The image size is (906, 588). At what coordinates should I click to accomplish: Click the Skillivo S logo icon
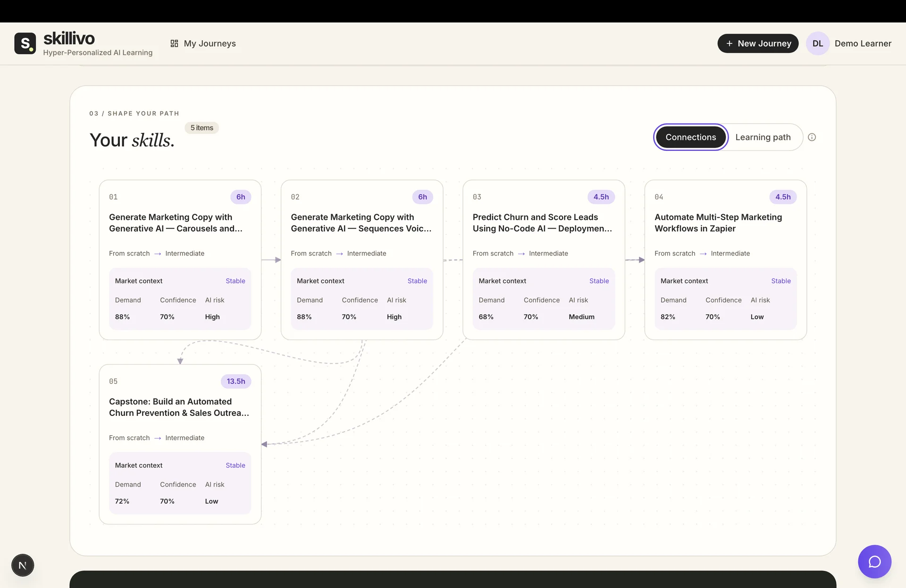pyautogui.click(x=25, y=43)
